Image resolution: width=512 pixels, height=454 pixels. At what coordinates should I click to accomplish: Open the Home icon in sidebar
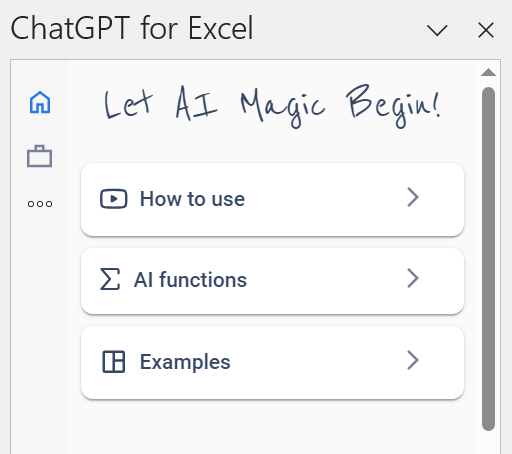point(40,102)
